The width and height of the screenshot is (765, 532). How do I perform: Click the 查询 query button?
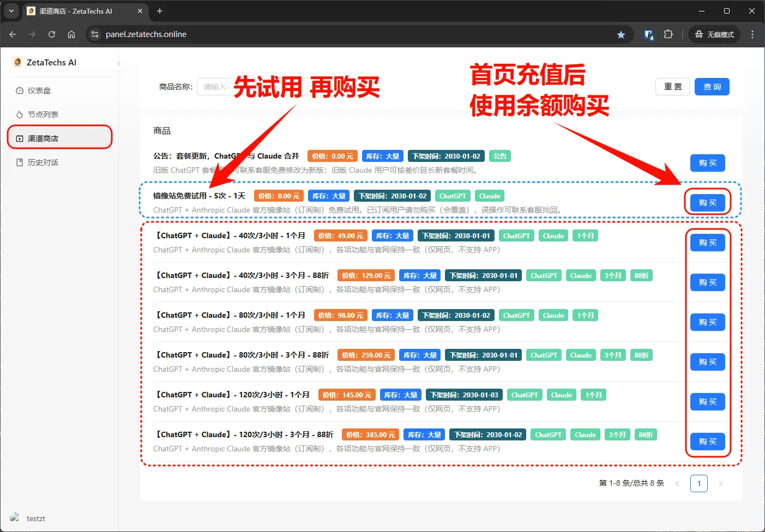click(712, 87)
